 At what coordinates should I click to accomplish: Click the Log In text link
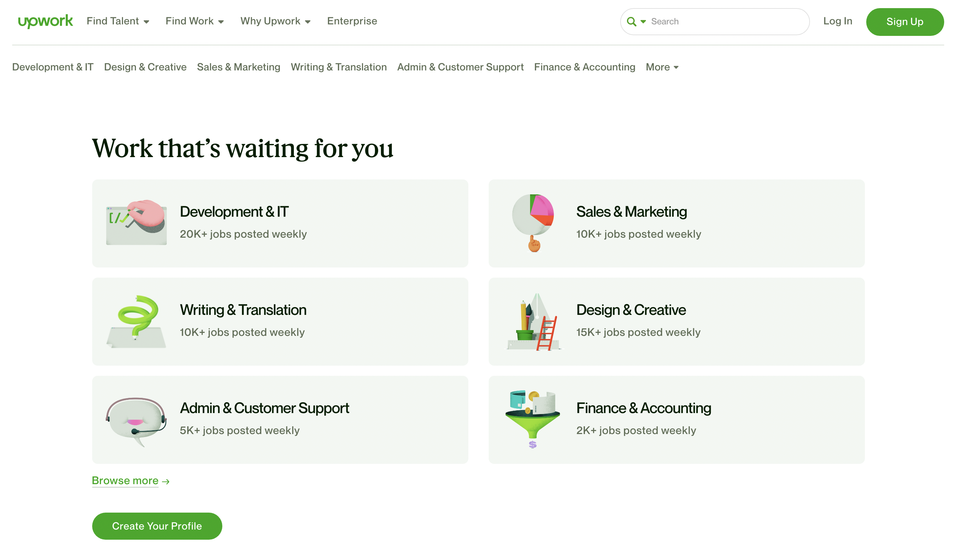point(837,21)
